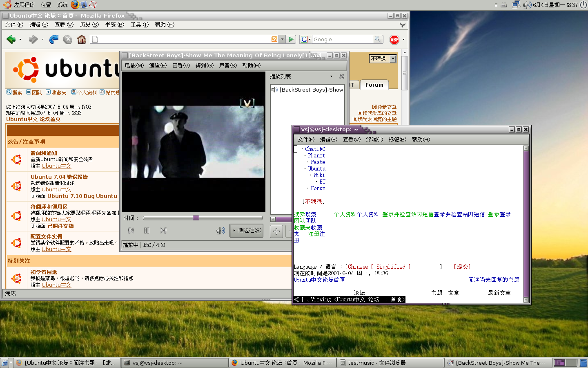Select BackStreet Boys entry in playlist
The width and height of the screenshot is (588, 368).
(307, 90)
